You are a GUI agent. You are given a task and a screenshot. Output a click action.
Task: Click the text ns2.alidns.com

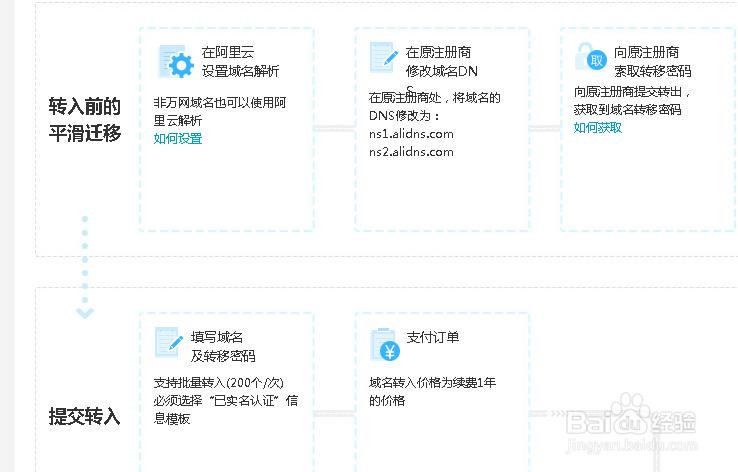coord(411,152)
